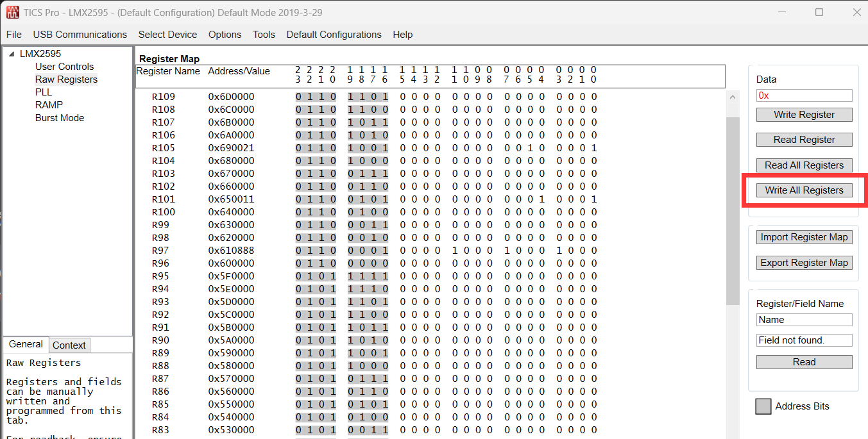
Task: Open the USB Communications menu
Action: click(x=80, y=35)
